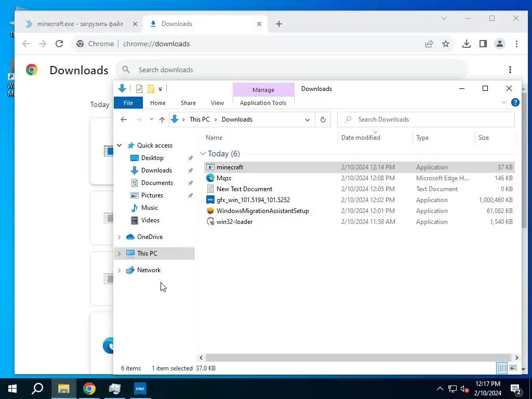Open Application Tools ribbon tab

pyautogui.click(x=263, y=103)
